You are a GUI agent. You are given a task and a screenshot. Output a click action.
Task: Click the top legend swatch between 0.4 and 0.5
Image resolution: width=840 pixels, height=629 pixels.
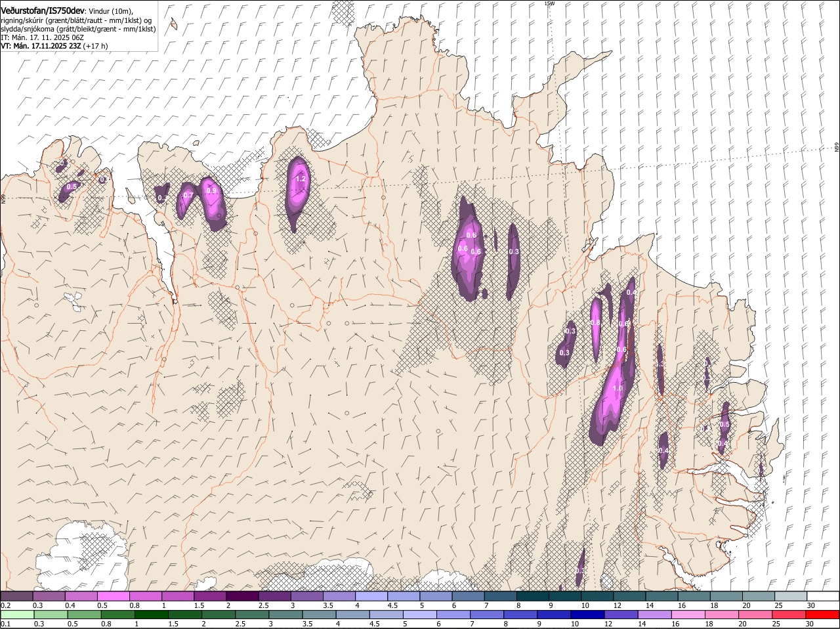coord(81,596)
